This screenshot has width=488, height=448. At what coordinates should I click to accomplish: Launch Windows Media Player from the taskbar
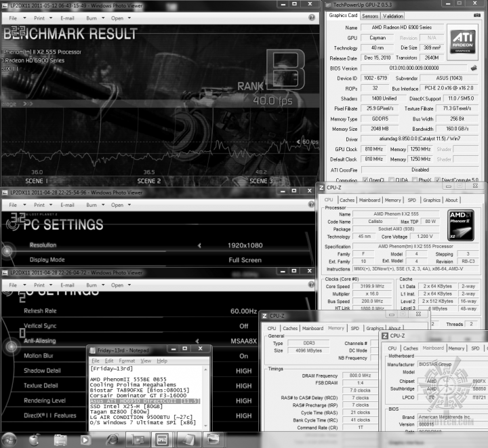point(85,440)
